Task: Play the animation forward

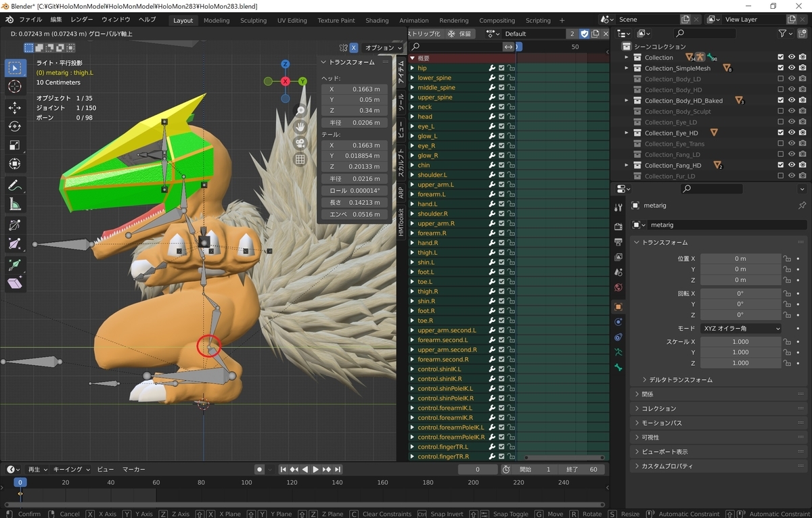Action: pyautogui.click(x=315, y=469)
